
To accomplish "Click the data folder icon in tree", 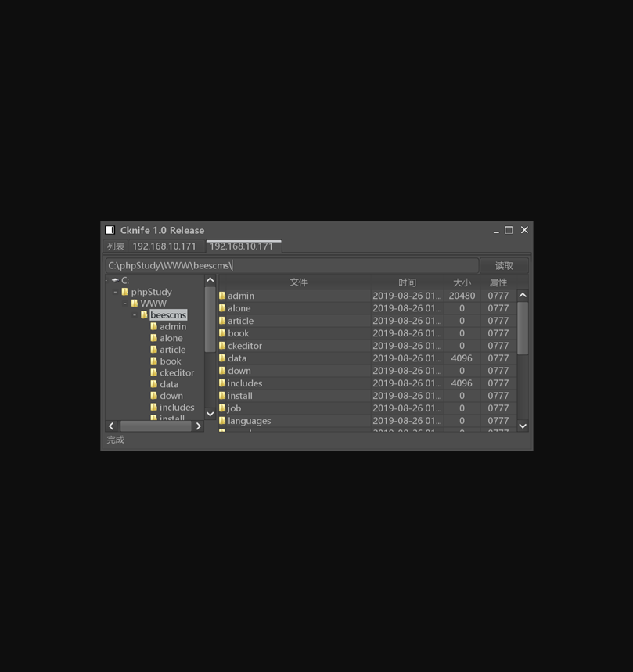I will click(153, 384).
